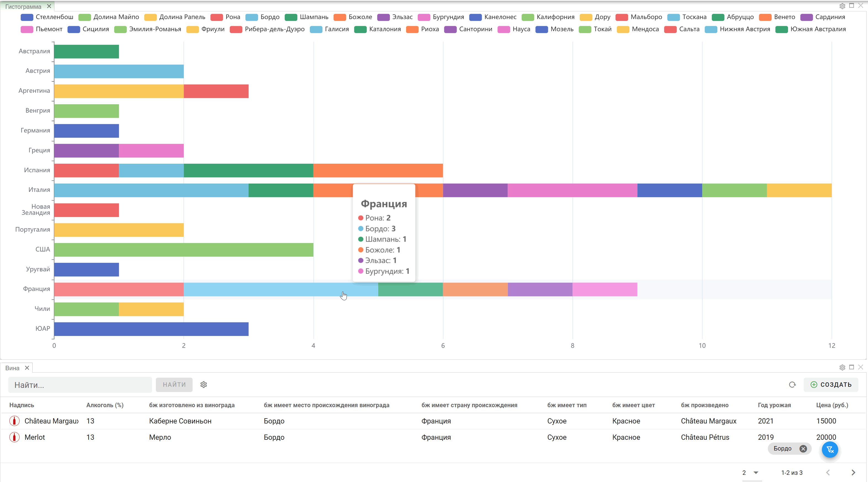
Task: Sort by Цена (руб.) column header
Action: [x=832, y=405]
